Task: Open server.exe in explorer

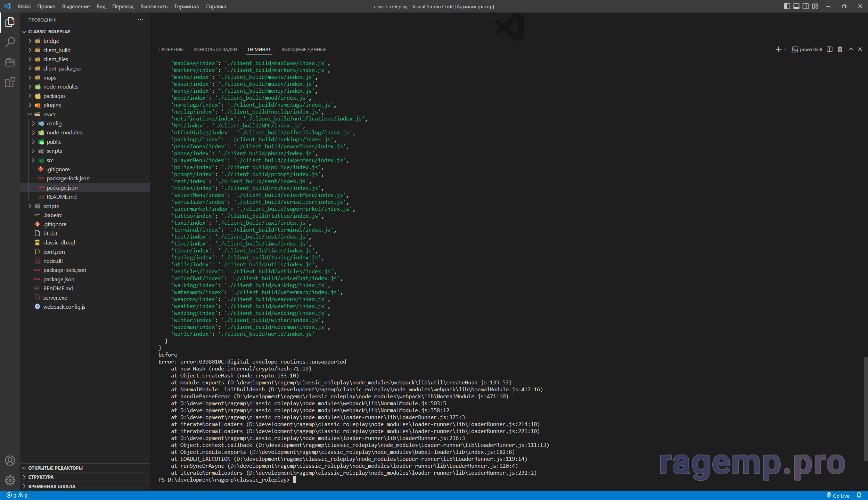Action: [85, 298]
